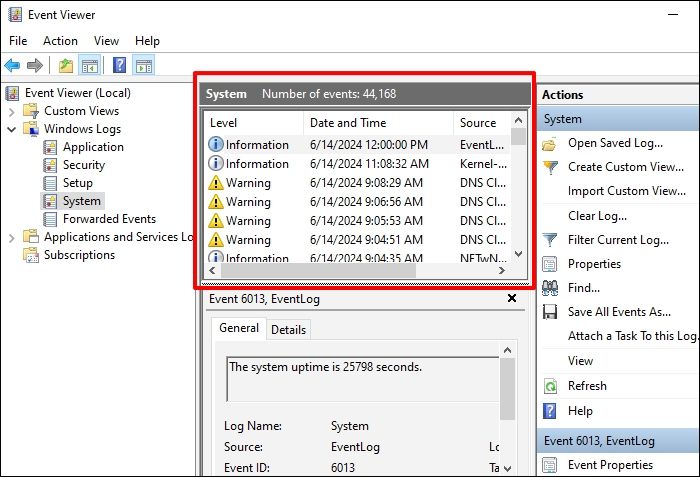Click Create Custom View action link
Image resolution: width=700 pixels, height=477 pixels.
click(626, 167)
